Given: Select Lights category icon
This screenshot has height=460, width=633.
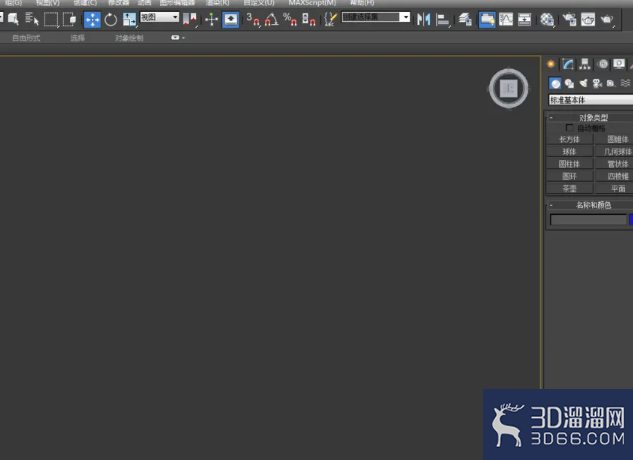Looking at the screenshot, I should [583, 84].
